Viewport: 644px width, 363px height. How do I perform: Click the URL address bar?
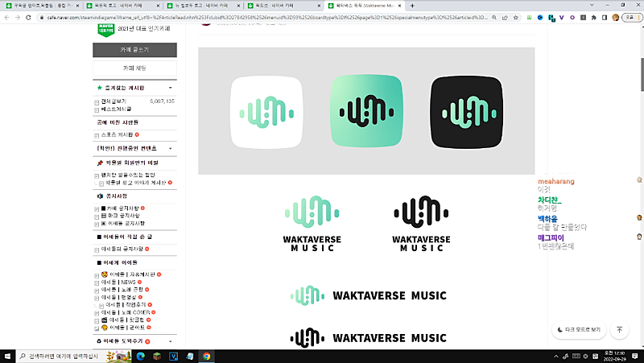pos(267,18)
